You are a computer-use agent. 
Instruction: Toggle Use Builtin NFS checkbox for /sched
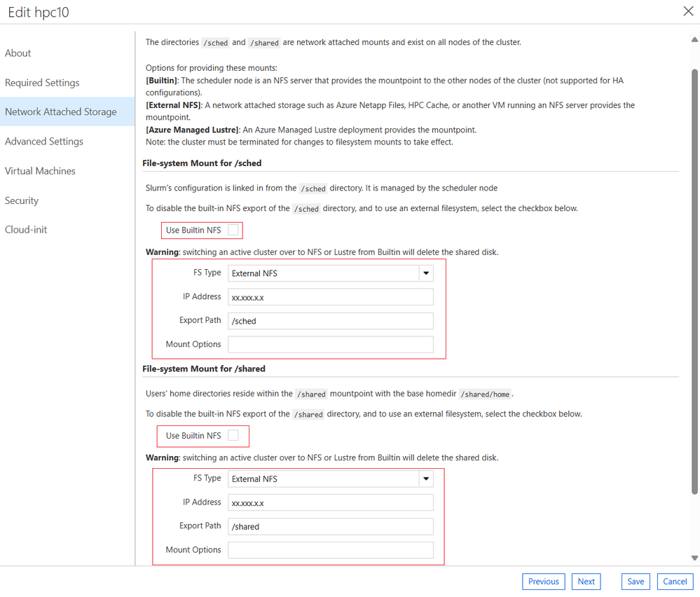233,230
